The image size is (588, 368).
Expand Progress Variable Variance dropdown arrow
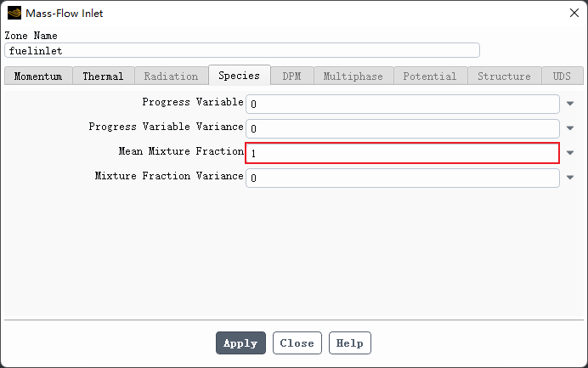[570, 128]
